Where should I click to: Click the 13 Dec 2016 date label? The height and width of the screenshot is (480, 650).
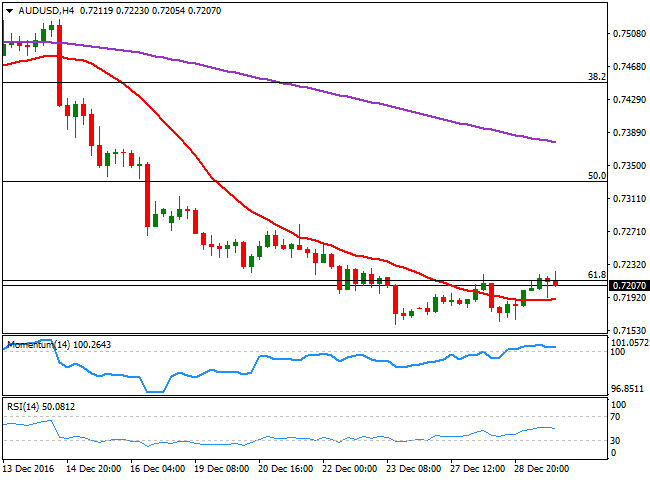pos(29,469)
